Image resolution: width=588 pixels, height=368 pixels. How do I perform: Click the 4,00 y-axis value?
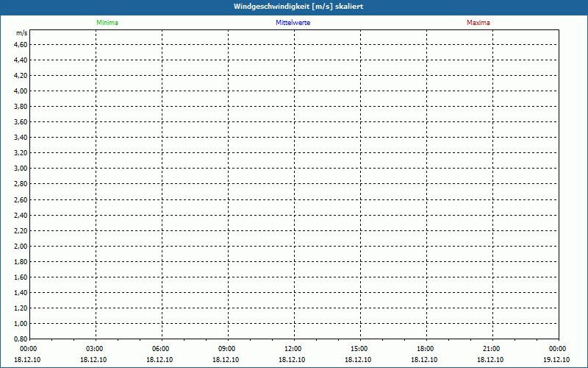point(21,91)
